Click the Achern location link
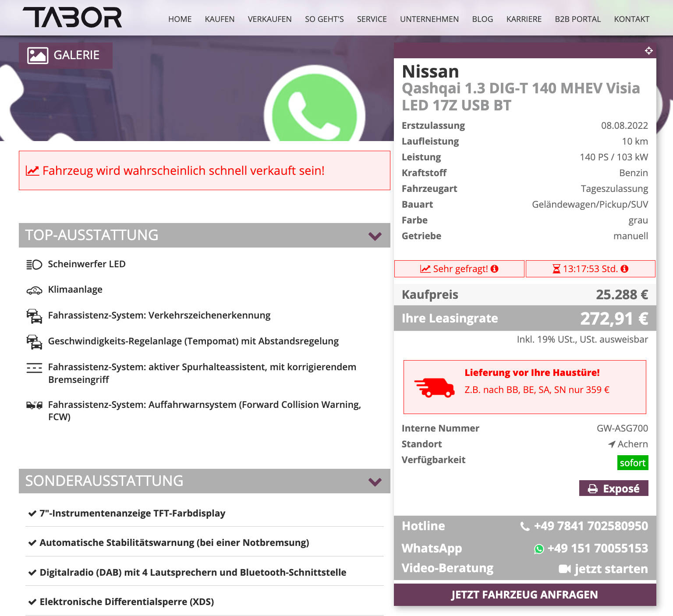Viewport: 673px width, 616px height. [x=633, y=444]
